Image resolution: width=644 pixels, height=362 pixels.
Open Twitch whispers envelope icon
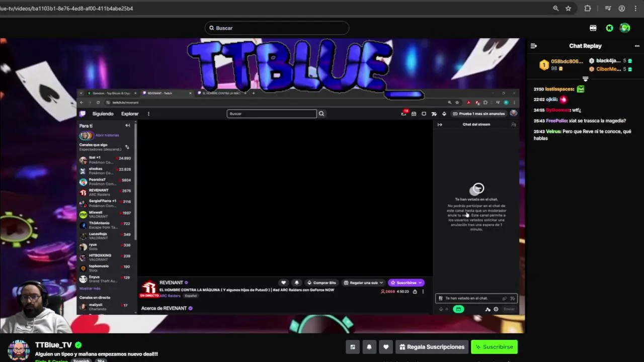414,114
